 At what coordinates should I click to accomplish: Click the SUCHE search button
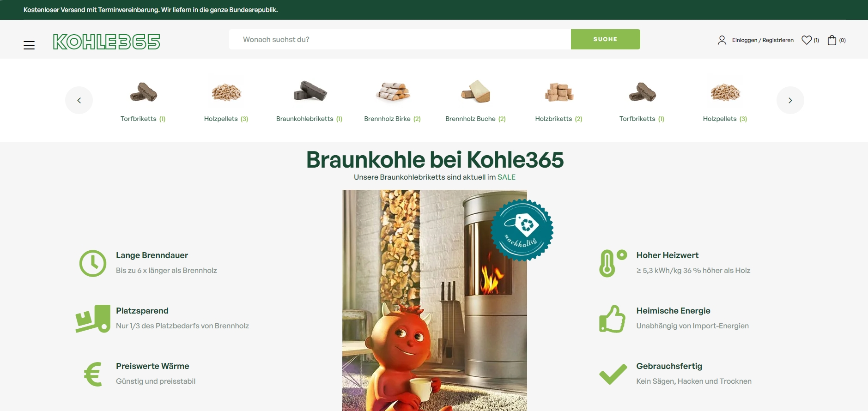point(605,39)
